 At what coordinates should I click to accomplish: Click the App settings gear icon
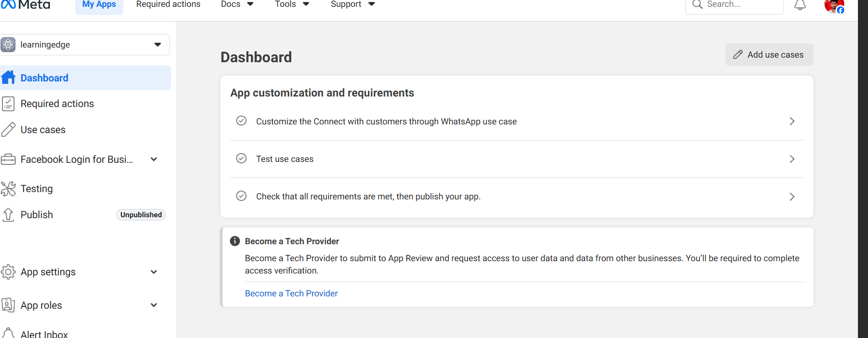[x=8, y=272]
